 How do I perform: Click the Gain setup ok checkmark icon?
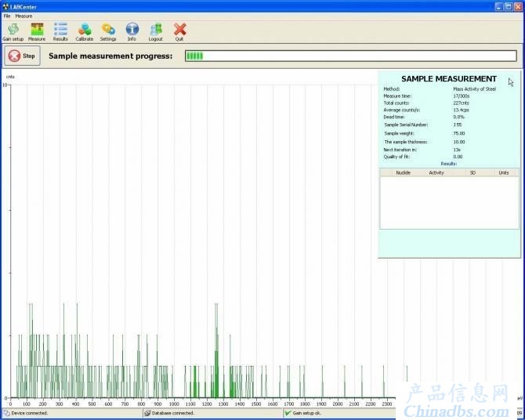pyautogui.click(x=288, y=413)
